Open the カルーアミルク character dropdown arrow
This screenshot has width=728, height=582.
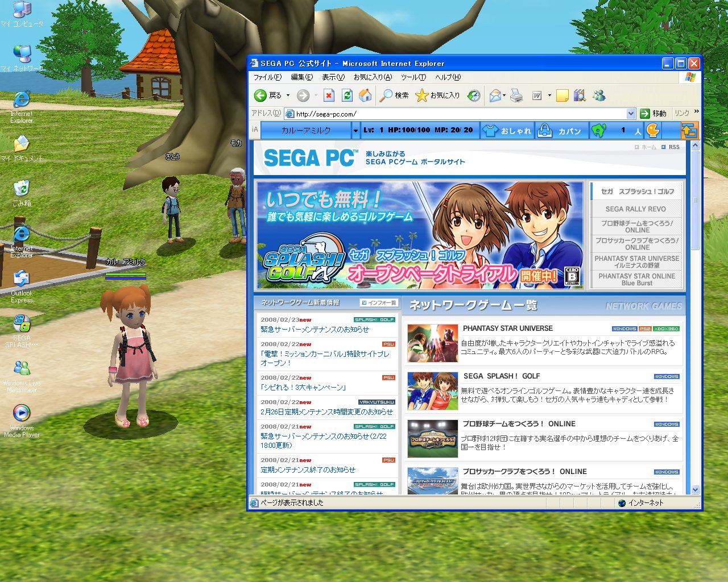355,131
